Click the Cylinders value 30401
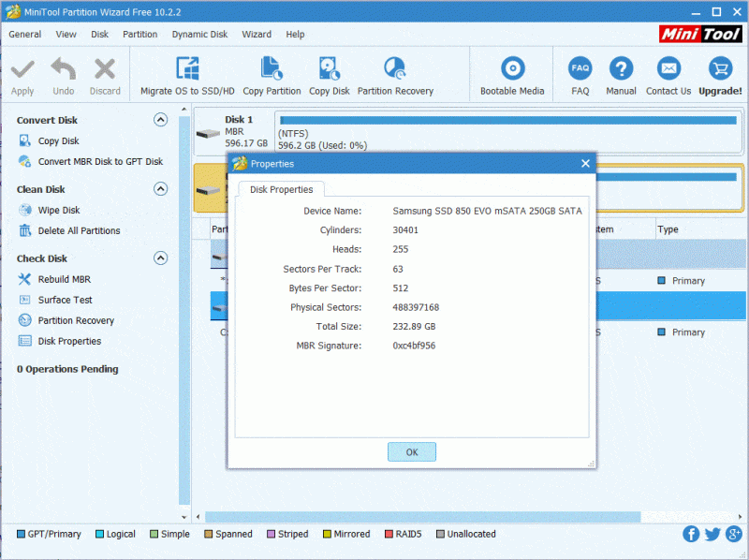Screen dimensions: 749x560 coord(405,230)
